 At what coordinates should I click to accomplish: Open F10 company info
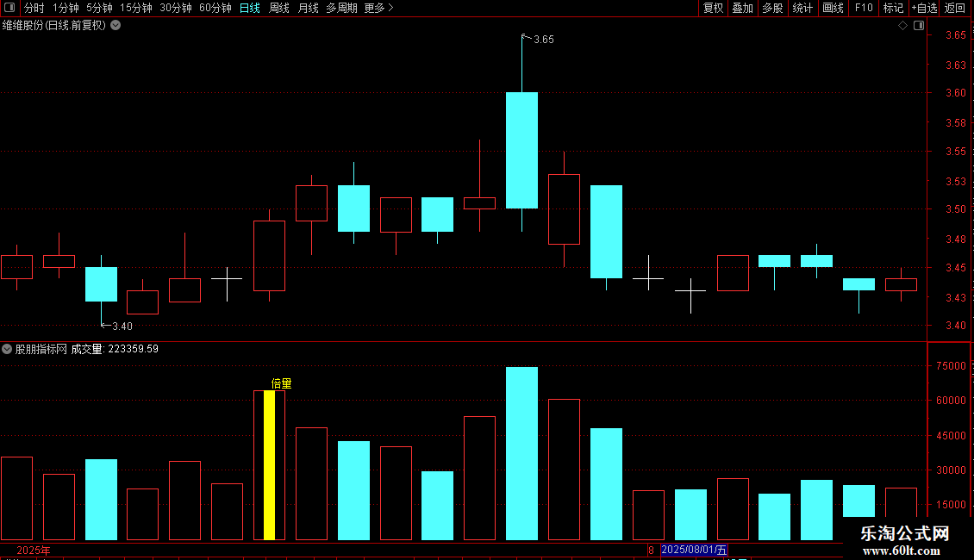pyautogui.click(x=864, y=8)
